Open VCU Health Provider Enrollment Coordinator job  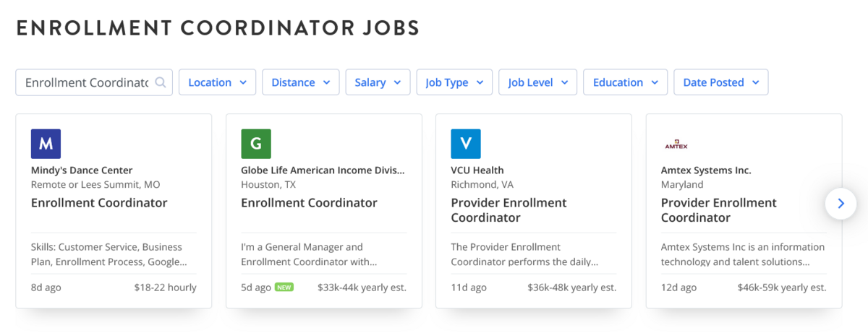[x=509, y=210]
